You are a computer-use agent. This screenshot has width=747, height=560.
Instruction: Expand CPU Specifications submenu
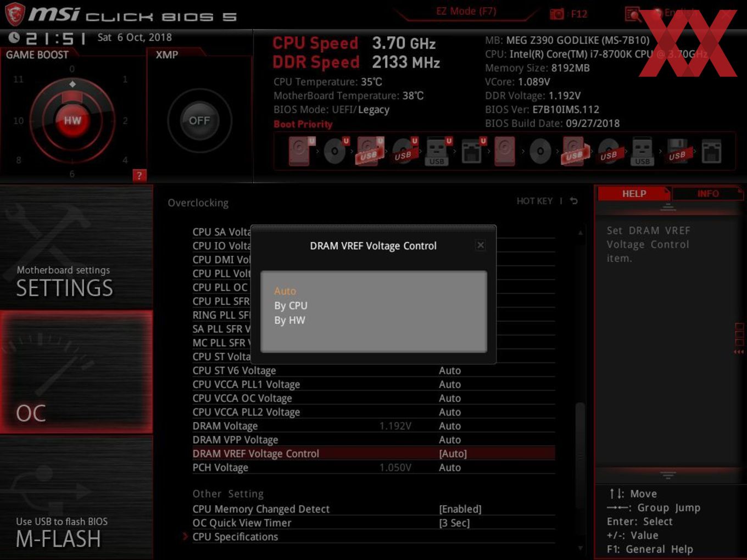235,537
